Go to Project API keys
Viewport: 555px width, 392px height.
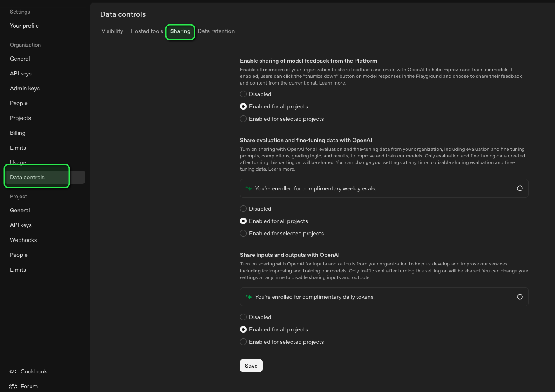pos(21,225)
